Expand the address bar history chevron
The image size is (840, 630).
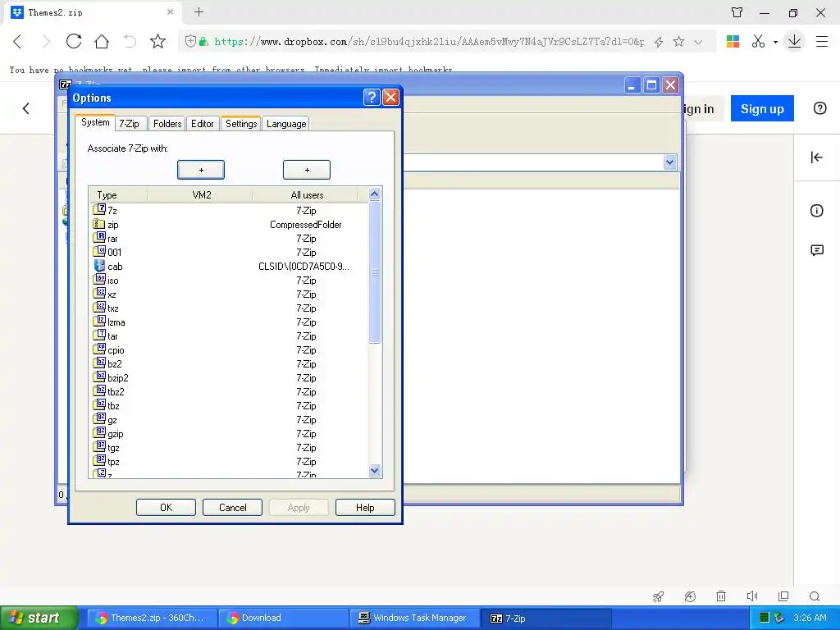(698, 42)
